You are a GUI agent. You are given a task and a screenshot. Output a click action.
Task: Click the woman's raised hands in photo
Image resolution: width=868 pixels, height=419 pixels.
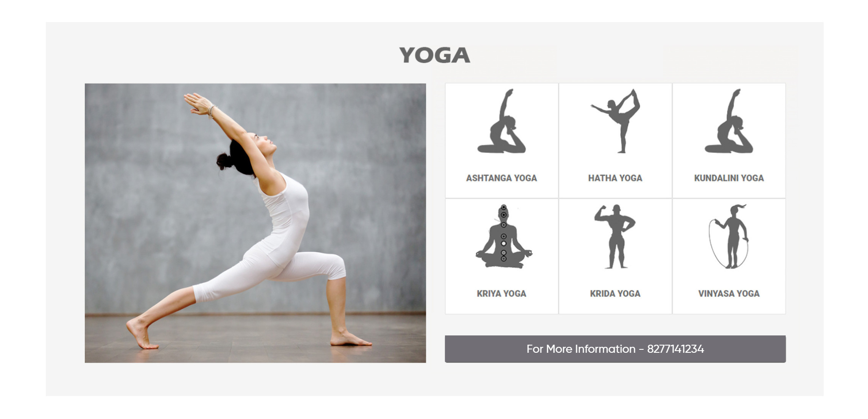[x=199, y=104]
